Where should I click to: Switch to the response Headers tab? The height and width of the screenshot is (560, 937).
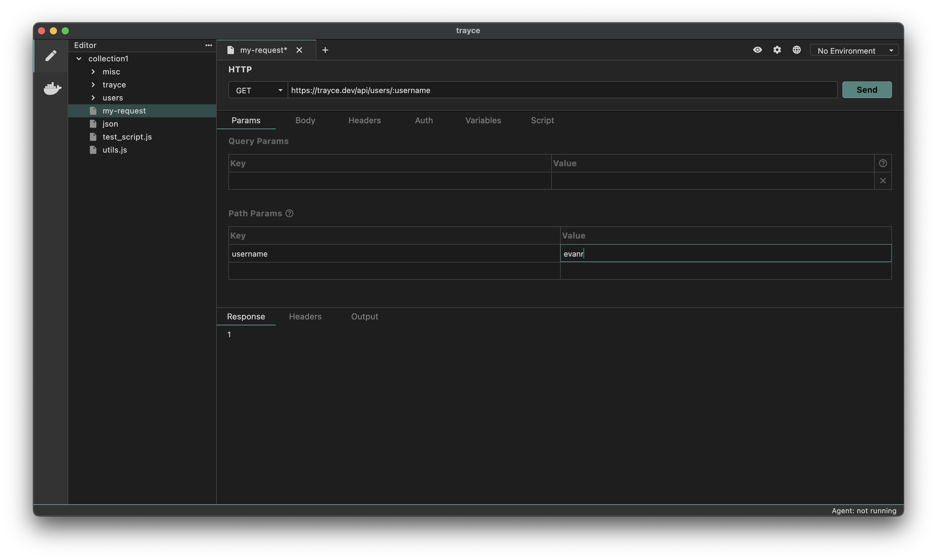[x=305, y=317]
